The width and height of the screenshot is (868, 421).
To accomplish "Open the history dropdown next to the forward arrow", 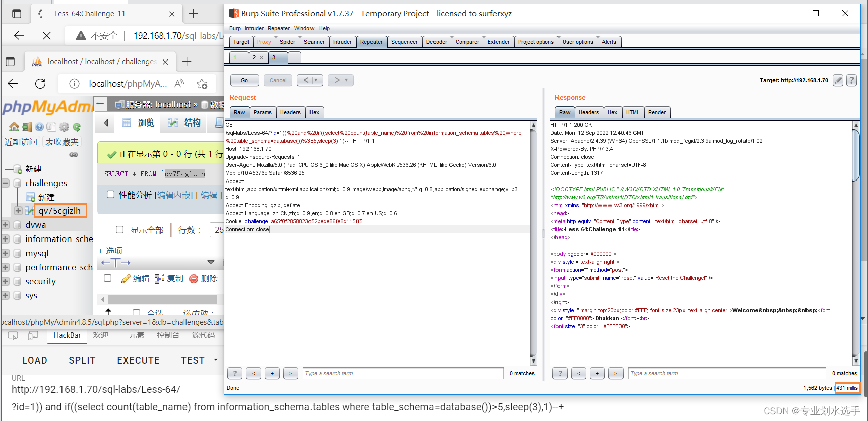I will point(347,80).
